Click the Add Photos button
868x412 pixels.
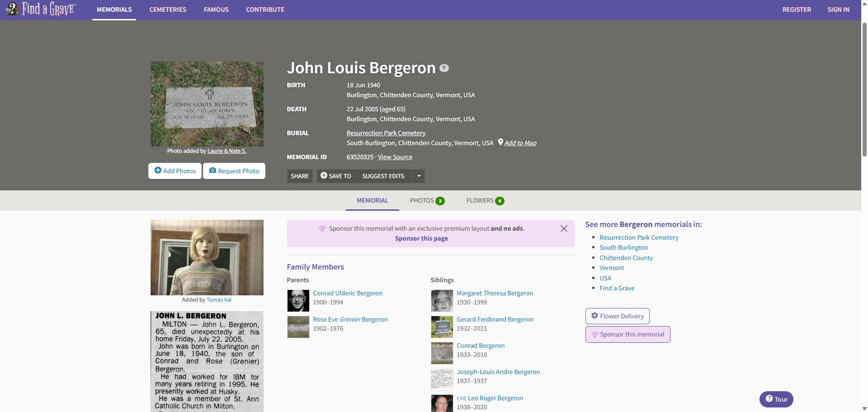click(175, 171)
